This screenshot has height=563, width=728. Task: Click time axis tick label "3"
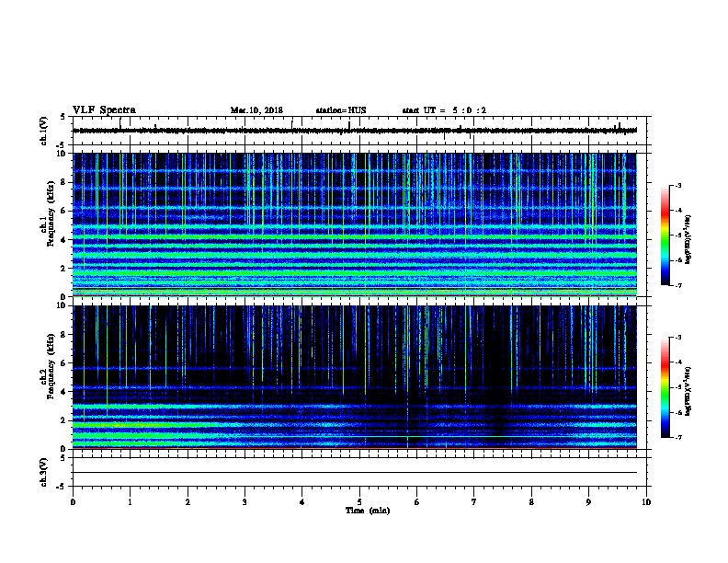point(245,502)
